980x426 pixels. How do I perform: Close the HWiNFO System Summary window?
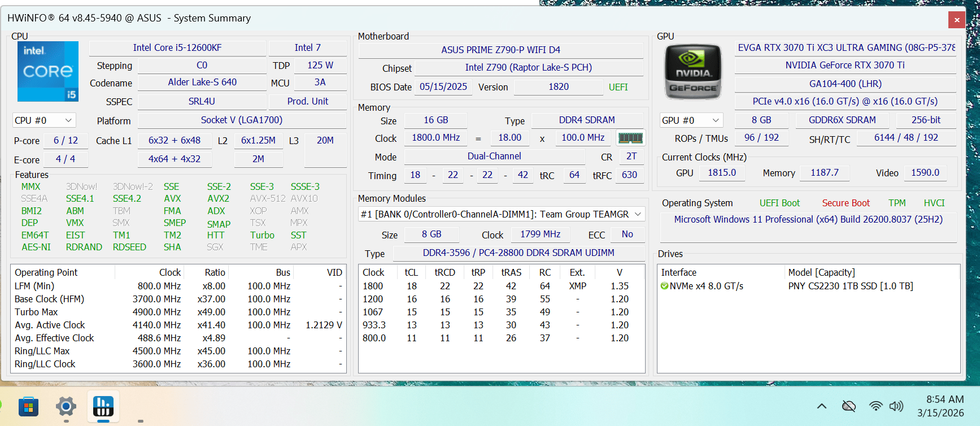tap(957, 20)
